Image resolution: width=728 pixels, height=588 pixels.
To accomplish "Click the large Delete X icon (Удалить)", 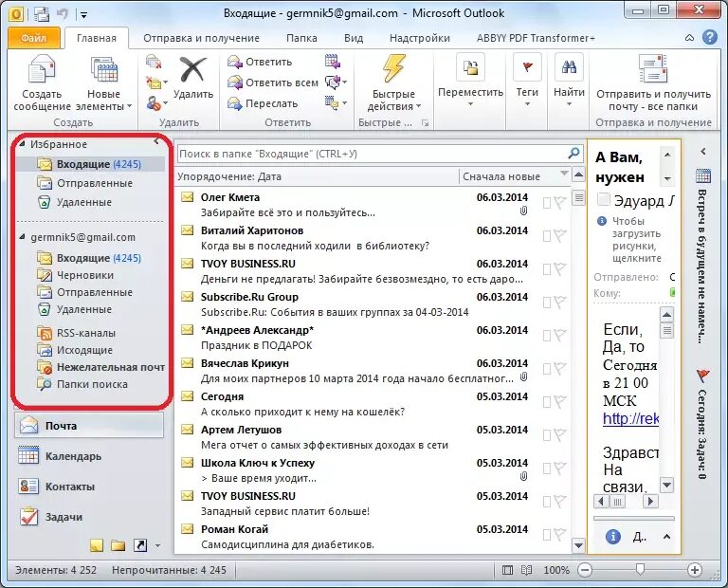I will (193, 69).
